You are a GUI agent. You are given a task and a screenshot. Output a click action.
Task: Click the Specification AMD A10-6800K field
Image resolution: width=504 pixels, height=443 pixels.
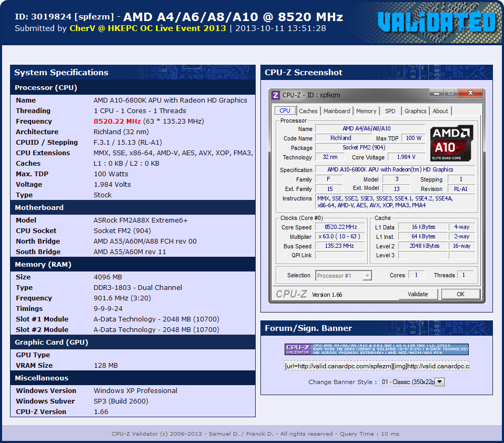(395, 169)
